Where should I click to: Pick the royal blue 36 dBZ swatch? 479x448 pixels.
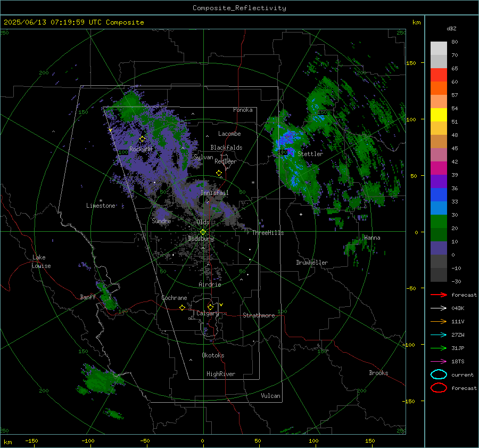click(x=439, y=195)
